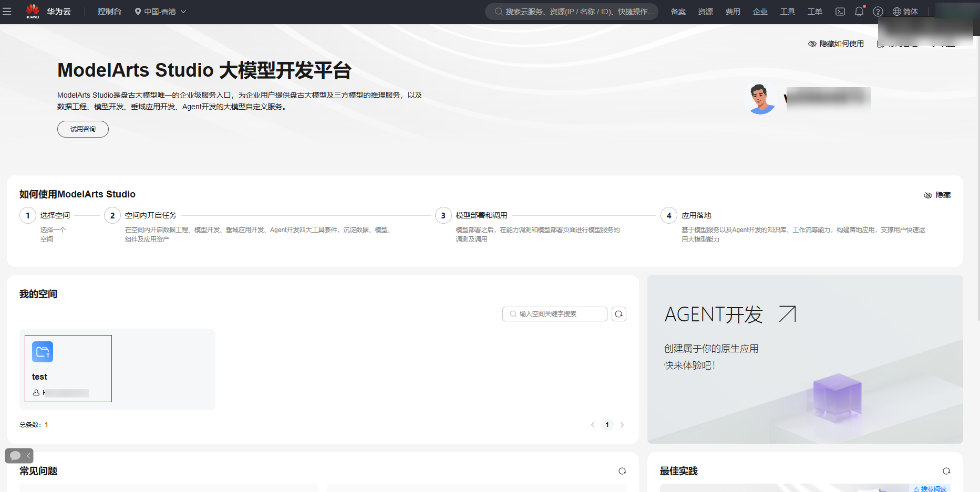Collapse the feedback widget chevron

coord(28,456)
